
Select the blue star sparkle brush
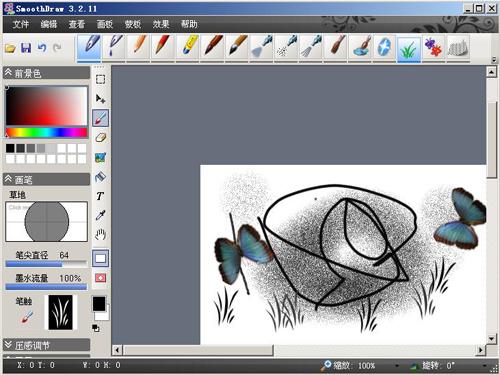pos(384,47)
